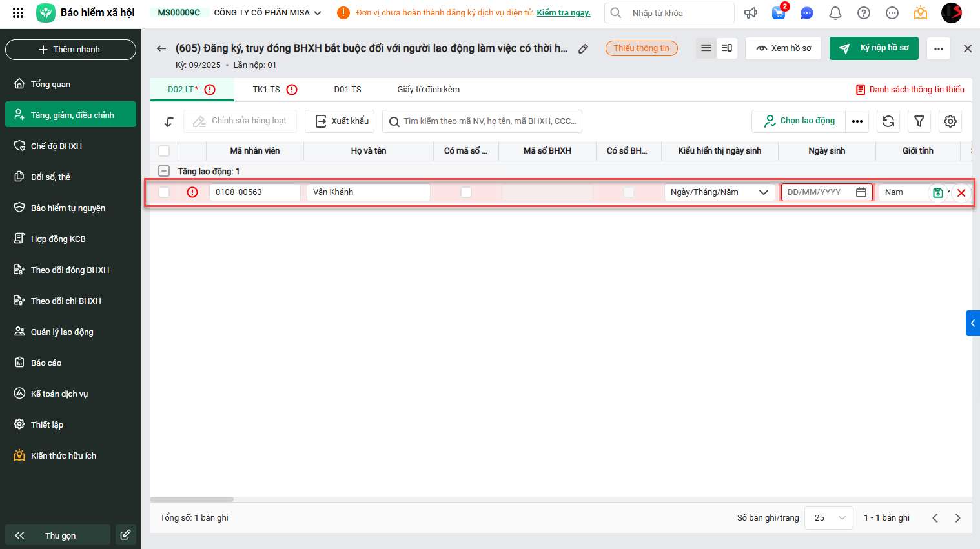Save the Văn Khánh row

pos(938,192)
